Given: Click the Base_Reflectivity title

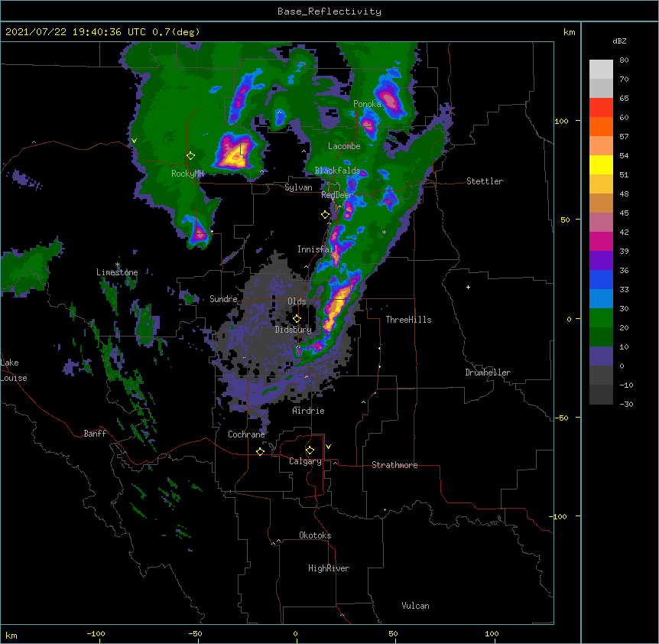Looking at the screenshot, I should pos(329,11).
